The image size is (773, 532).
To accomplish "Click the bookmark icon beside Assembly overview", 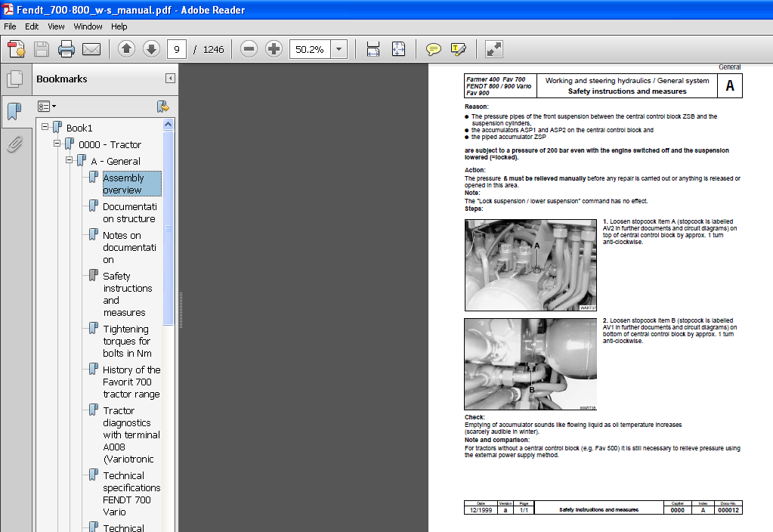I will [93, 177].
